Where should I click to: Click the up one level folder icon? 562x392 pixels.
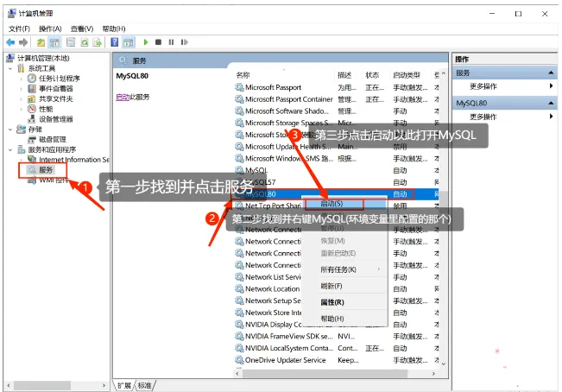[x=41, y=42]
